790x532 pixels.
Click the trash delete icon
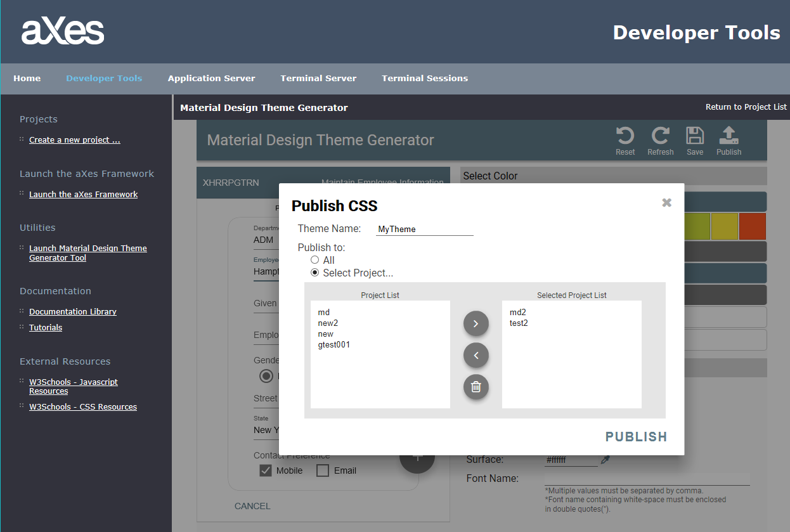coord(476,387)
